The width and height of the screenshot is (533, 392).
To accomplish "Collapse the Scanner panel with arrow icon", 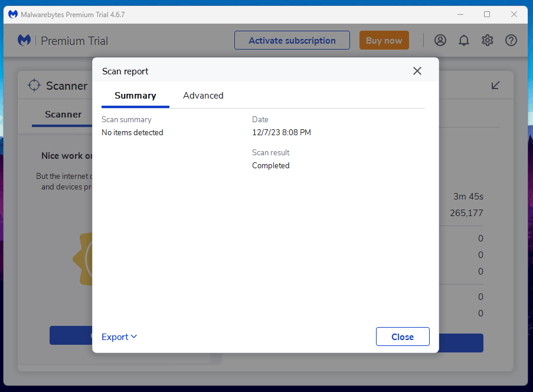I will [x=495, y=86].
